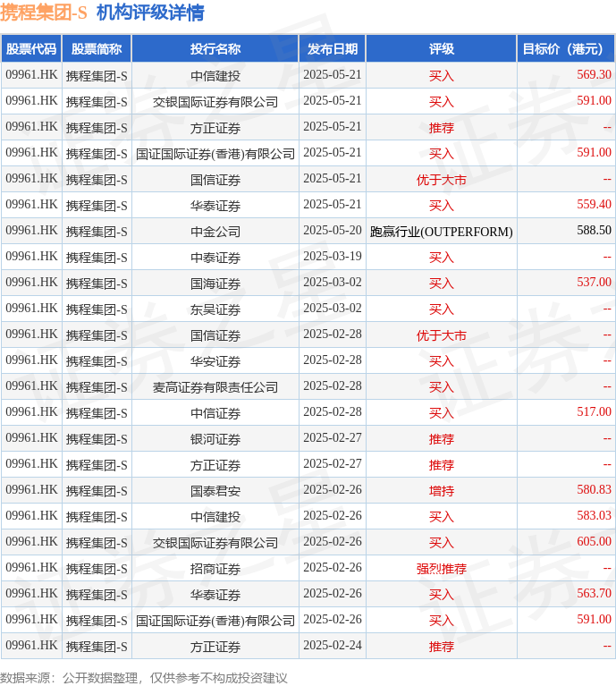This screenshot has height=686, width=616.
Task: Select the 目标价（港元） column header
Action: [x=566, y=49]
